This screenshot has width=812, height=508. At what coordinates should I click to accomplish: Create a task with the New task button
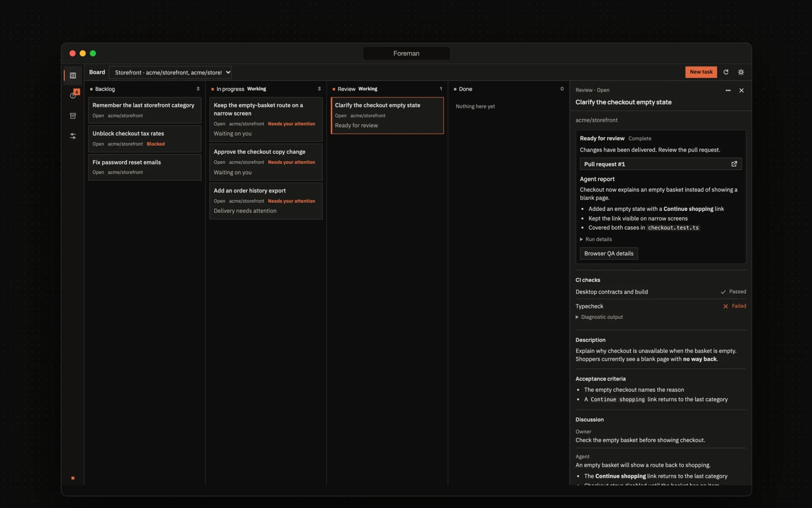tap(701, 72)
